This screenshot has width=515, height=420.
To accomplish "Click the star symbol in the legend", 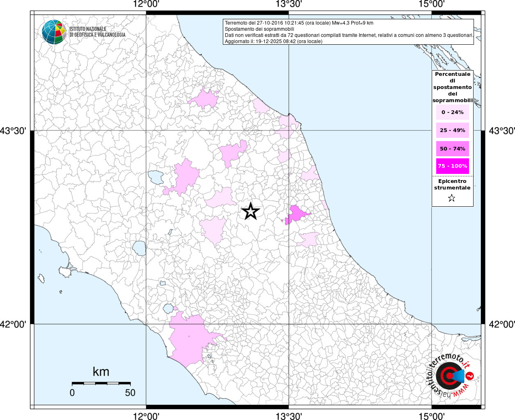I will (x=451, y=199).
